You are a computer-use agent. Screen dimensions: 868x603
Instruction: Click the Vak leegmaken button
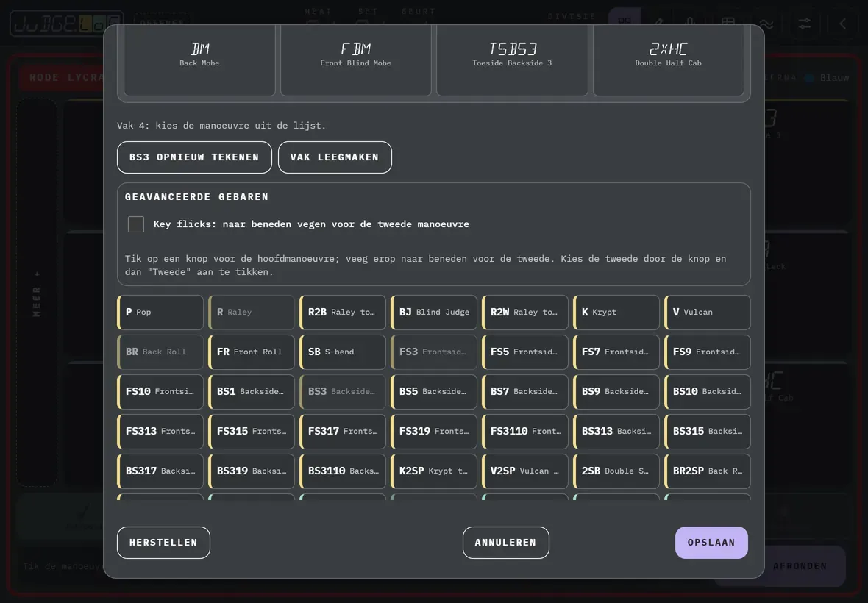[335, 157]
